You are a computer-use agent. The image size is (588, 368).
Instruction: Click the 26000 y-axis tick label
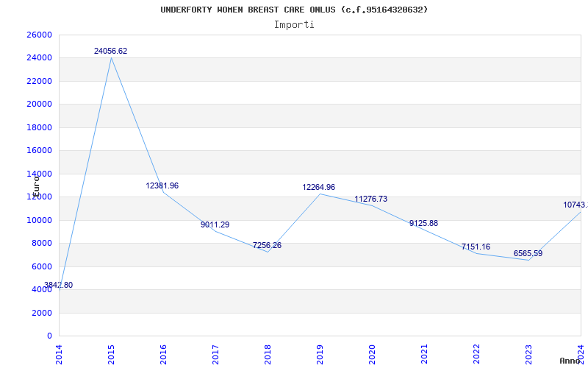[x=39, y=35]
